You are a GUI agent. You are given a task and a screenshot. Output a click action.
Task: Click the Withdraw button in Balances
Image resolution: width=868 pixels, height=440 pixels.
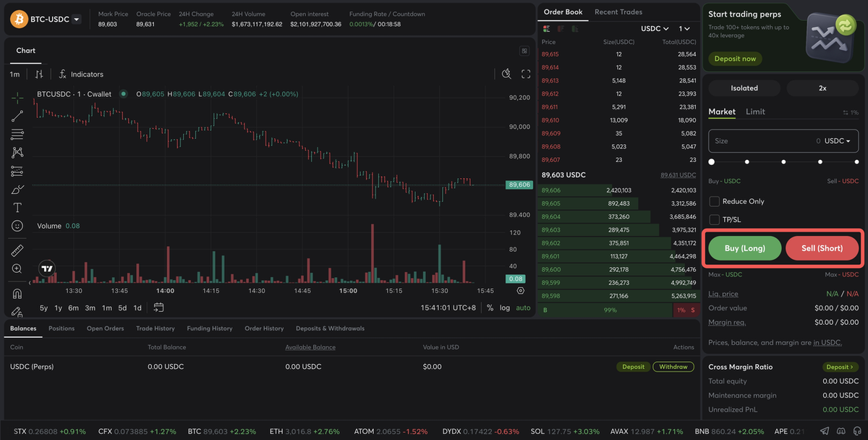click(673, 367)
